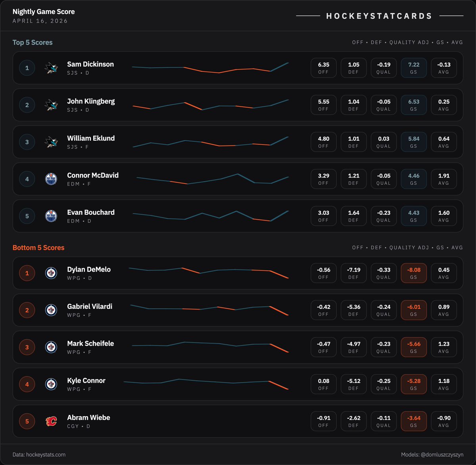Toggle the AVG stat in the Top 5 legend
The width and height of the screenshot is (476, 465).
457,42
